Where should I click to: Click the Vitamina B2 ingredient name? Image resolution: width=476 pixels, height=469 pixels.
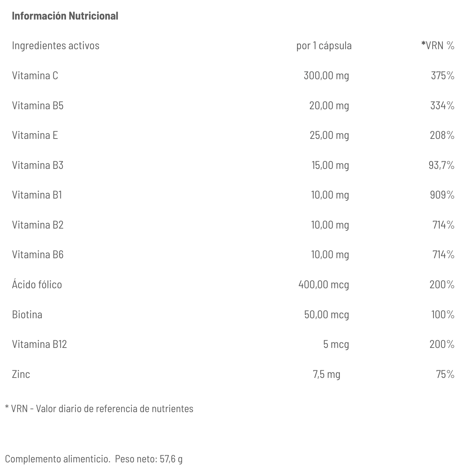[x=38, y=225]
